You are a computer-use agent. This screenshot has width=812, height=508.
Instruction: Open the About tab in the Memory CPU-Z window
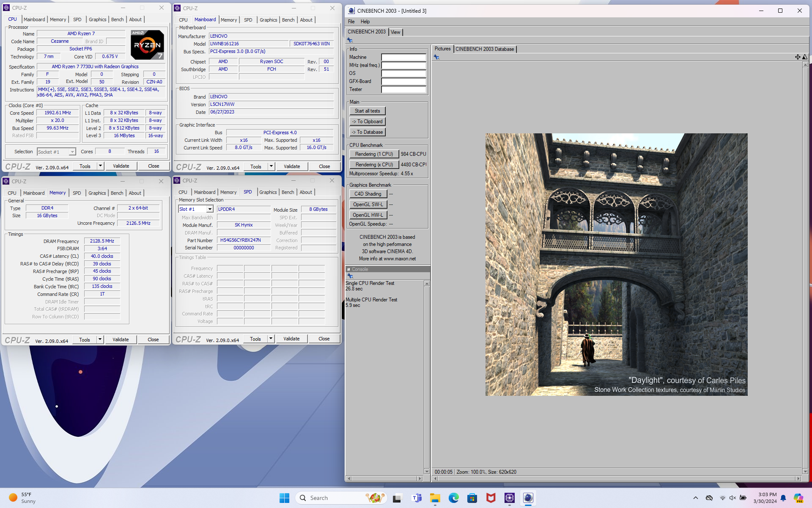[x=135, y=193]
